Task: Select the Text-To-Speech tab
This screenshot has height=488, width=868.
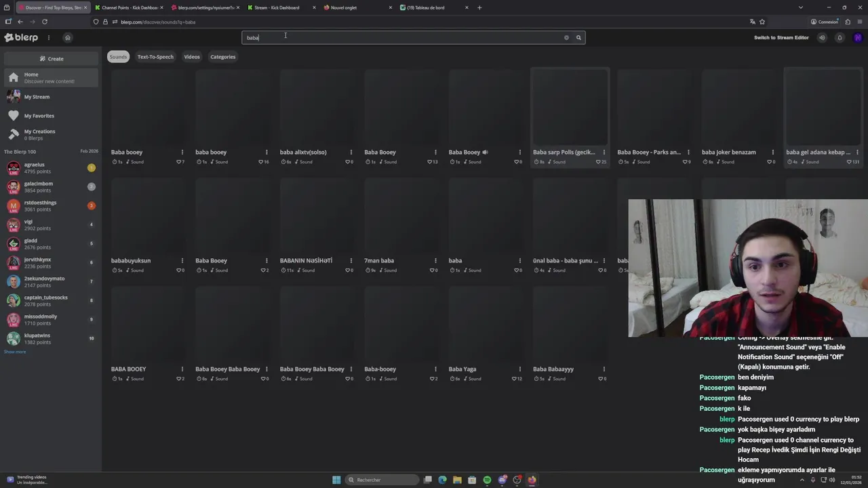Action: click(x=155, y=57)
